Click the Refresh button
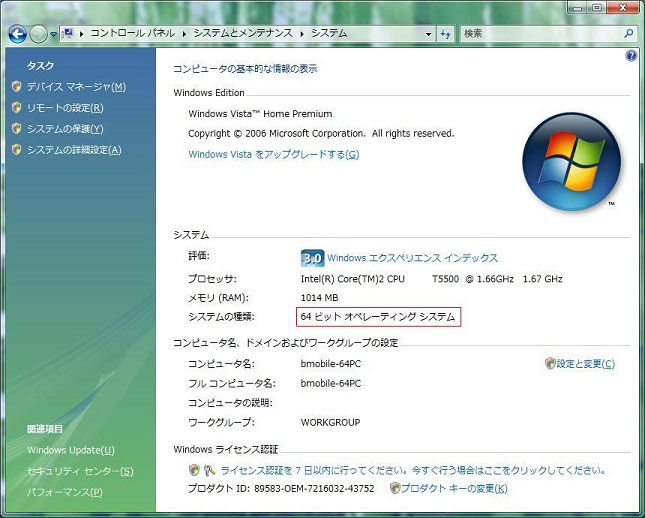The image size is (645, 518). pos(445,34)
